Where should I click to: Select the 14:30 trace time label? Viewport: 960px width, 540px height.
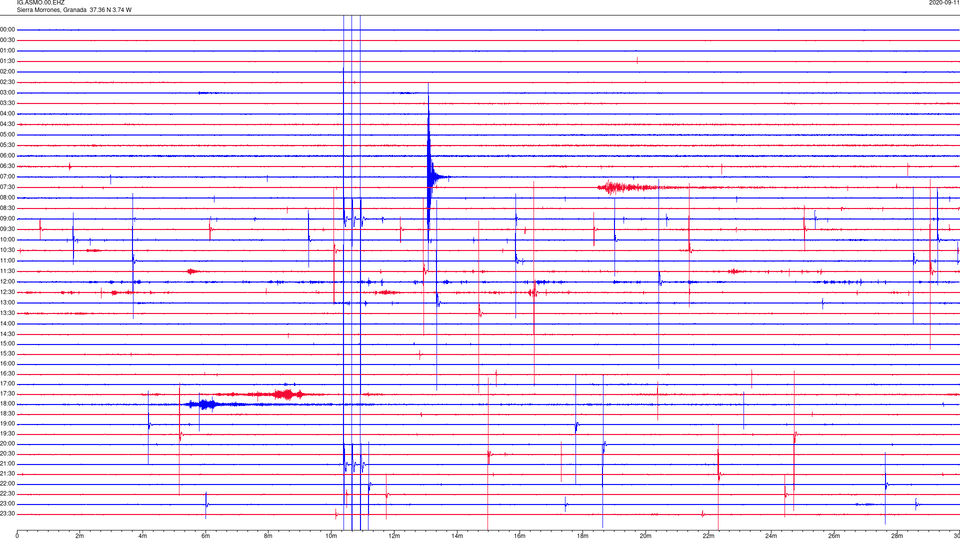7,334
